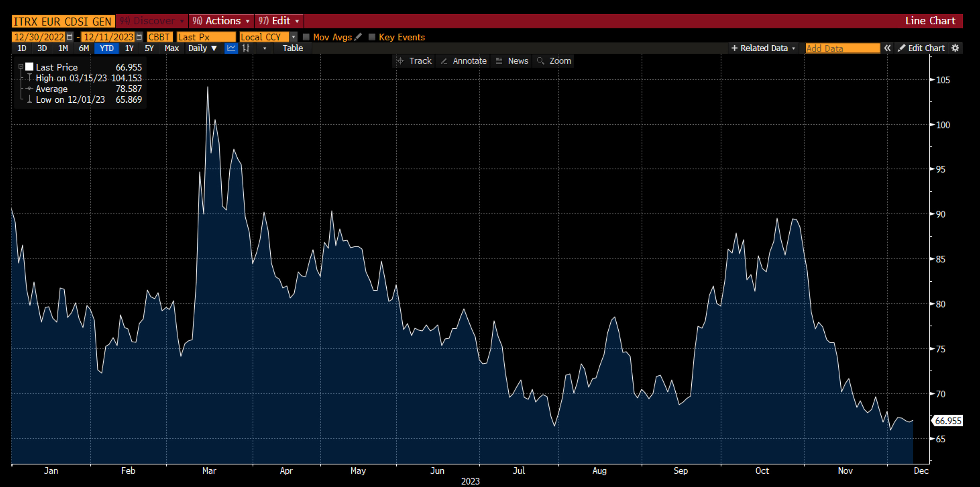980x487 pixels.
Task: Switch to bar chart type icon
Action: [x=246, y=48]
